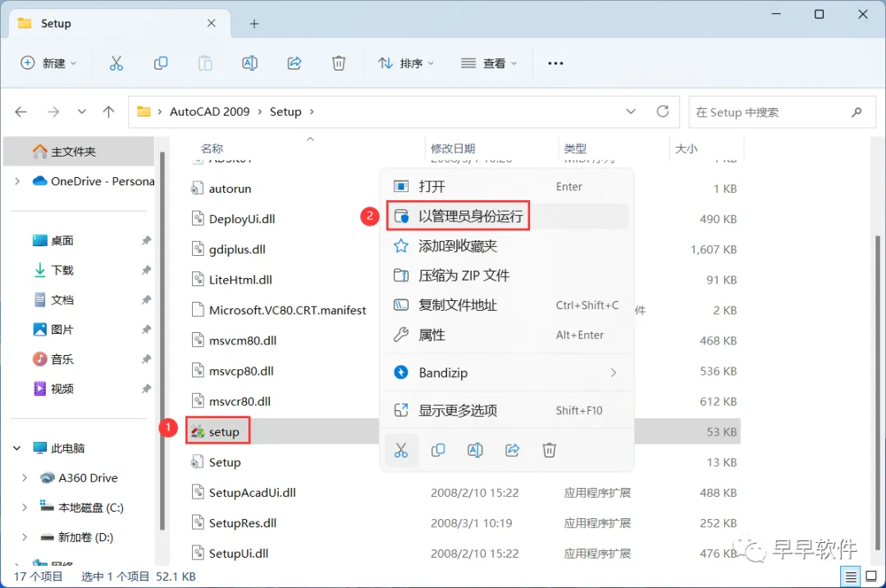
Task: Refresh the current folder view
Action: (663, 112)
